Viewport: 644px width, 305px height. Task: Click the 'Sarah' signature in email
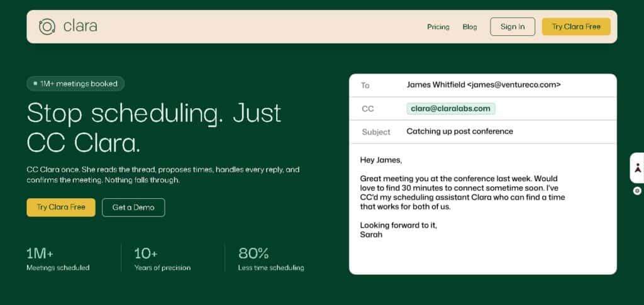[x=371, y=235]
